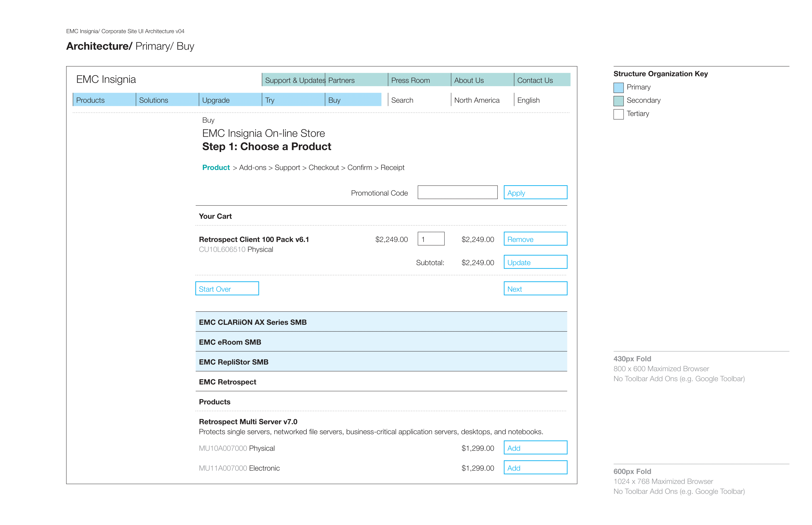Click the Primary key color swatch

[x=619, y=88]
